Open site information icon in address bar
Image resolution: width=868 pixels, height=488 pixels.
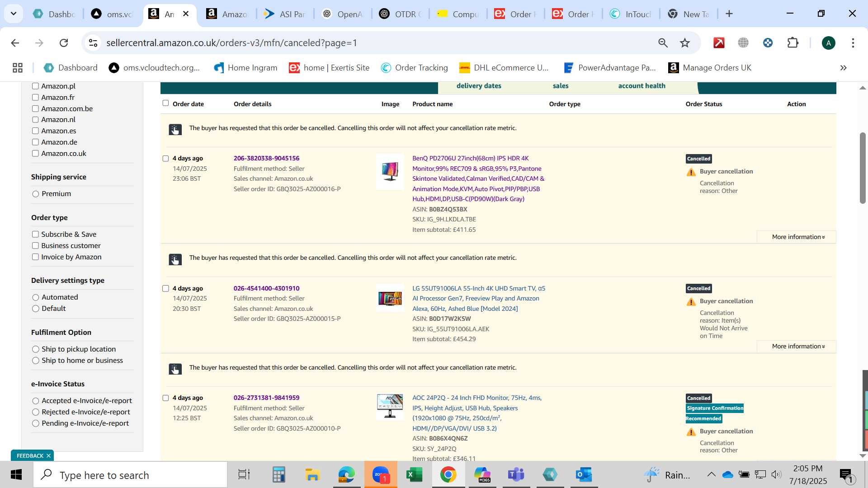pos(93,43)
